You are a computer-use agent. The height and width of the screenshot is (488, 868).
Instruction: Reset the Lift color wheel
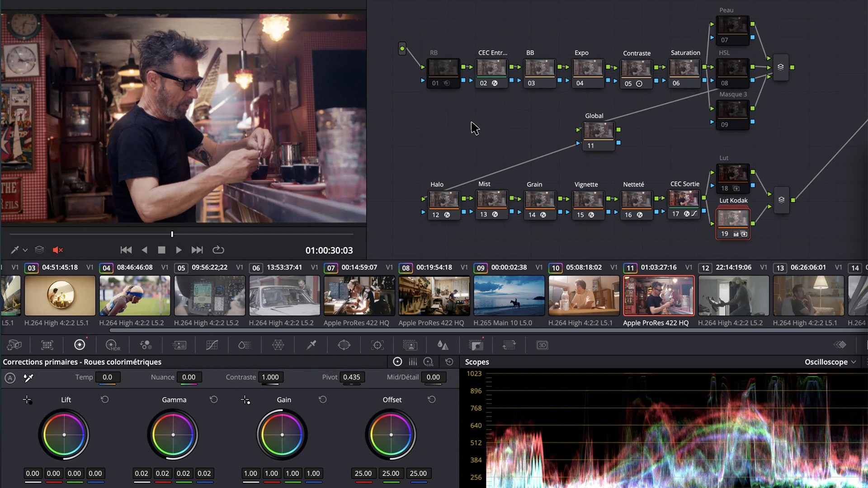click(x=105, y=399)
